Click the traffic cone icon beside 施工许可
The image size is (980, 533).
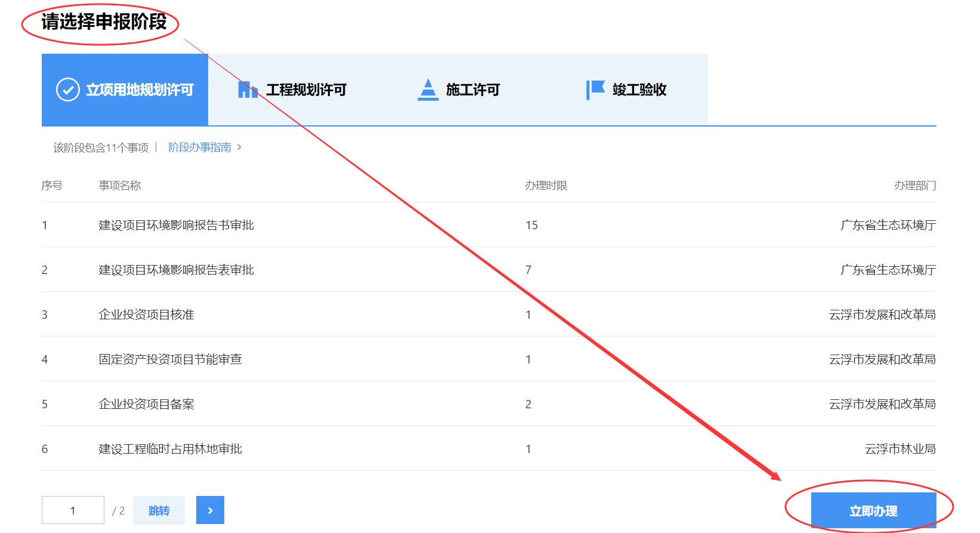428,90
